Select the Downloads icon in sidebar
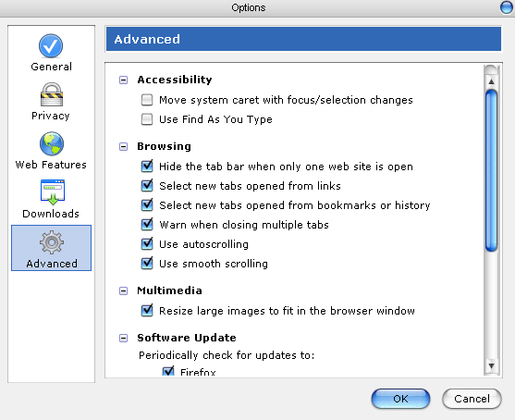 tap(53, 192)
